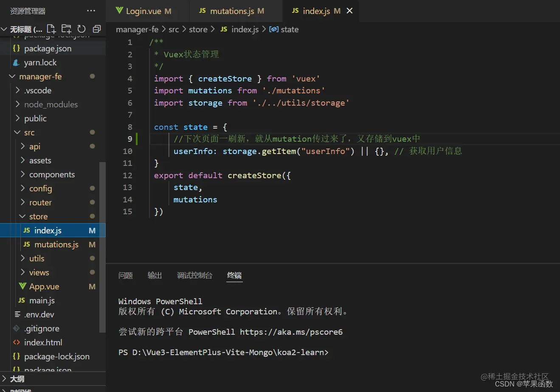Click manager-fe in the breadcrumb
Image resolution: width=560 pixels, height=392 pixels.
click(137, 29)
